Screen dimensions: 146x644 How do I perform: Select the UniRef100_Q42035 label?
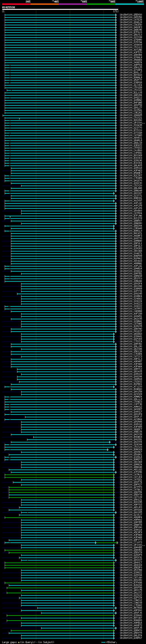[x=131, y=319]
